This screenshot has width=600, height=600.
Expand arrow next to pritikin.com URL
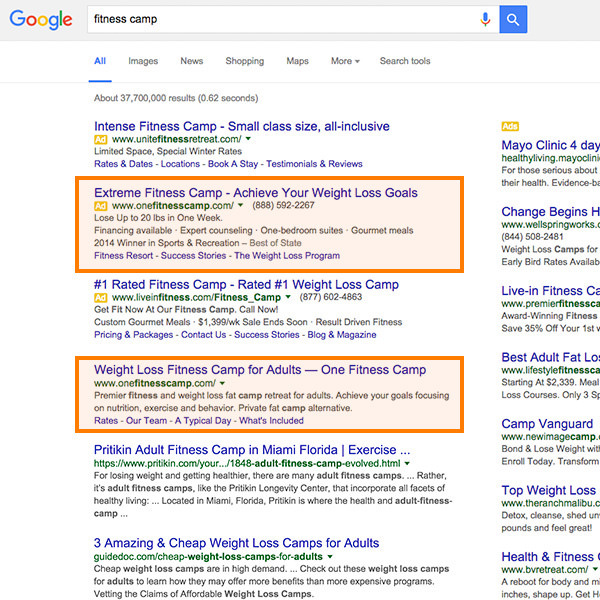407,463
